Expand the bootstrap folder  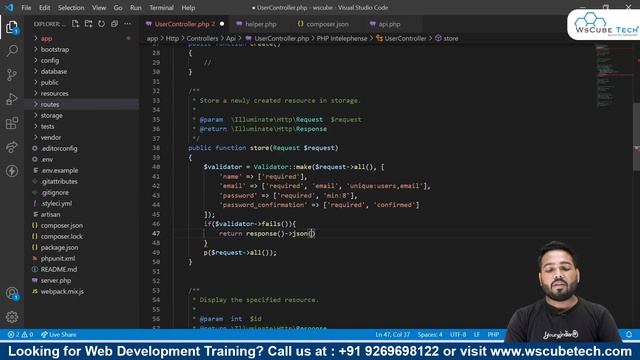click(x=82, y=49)
